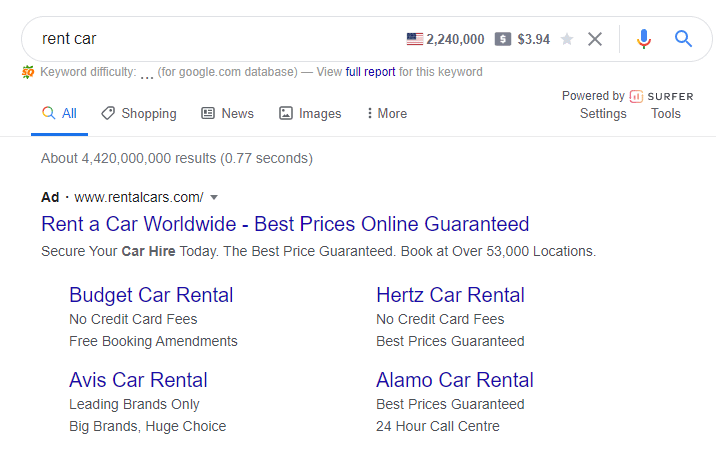Open the Budget Car Rental sitelink

[x=151, y=295]
